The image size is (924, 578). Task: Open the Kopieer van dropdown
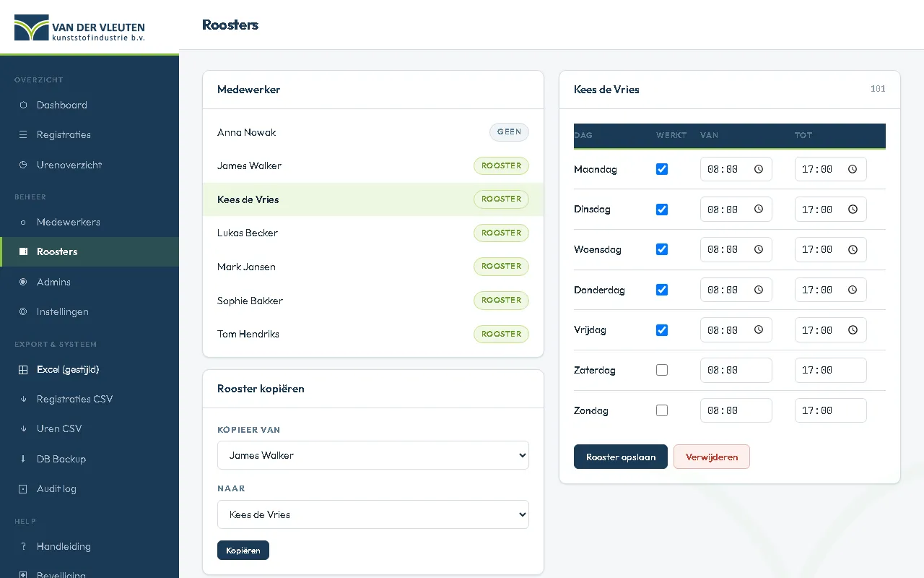[x=373, y=455]
